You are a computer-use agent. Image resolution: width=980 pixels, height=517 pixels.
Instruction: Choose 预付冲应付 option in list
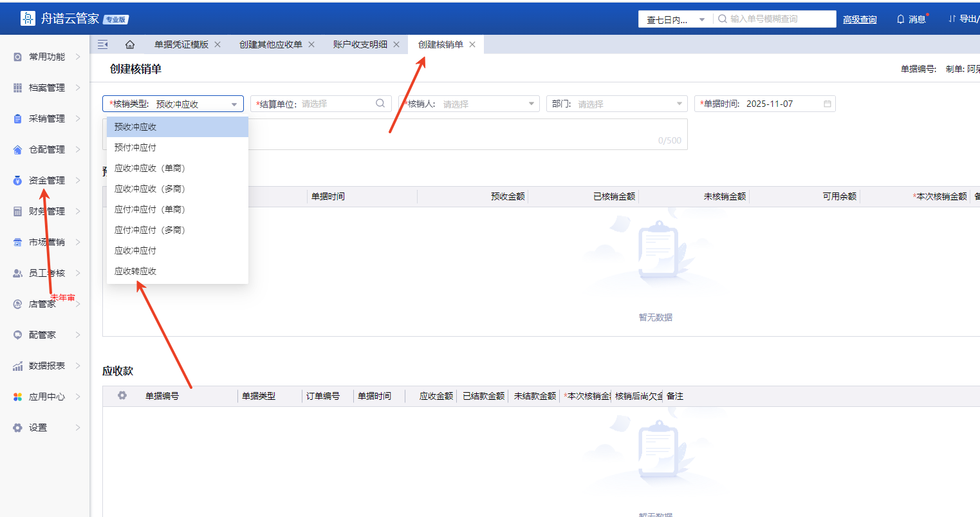[136, 147]
